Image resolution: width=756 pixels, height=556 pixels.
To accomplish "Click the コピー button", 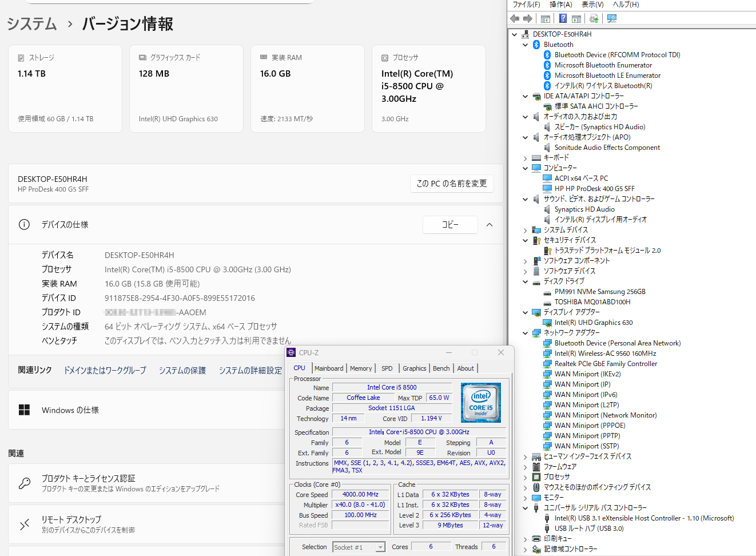I will coord(450,225).
